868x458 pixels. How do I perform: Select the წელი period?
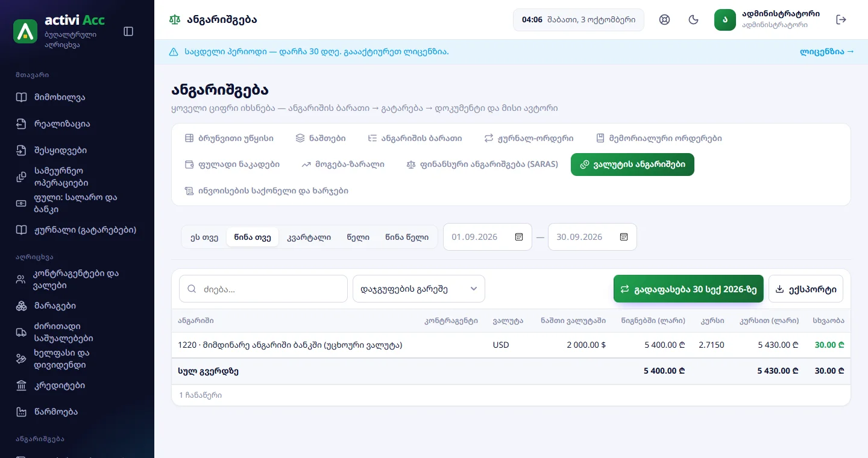358,237
